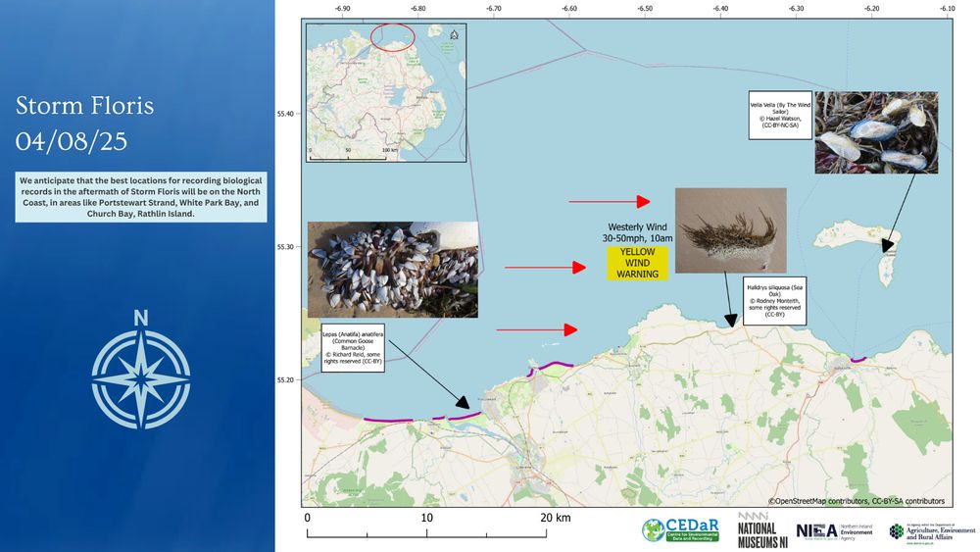Screen dimensions: 980x552
Task: Click the '-6.10' longitude label
Action: 948,9
